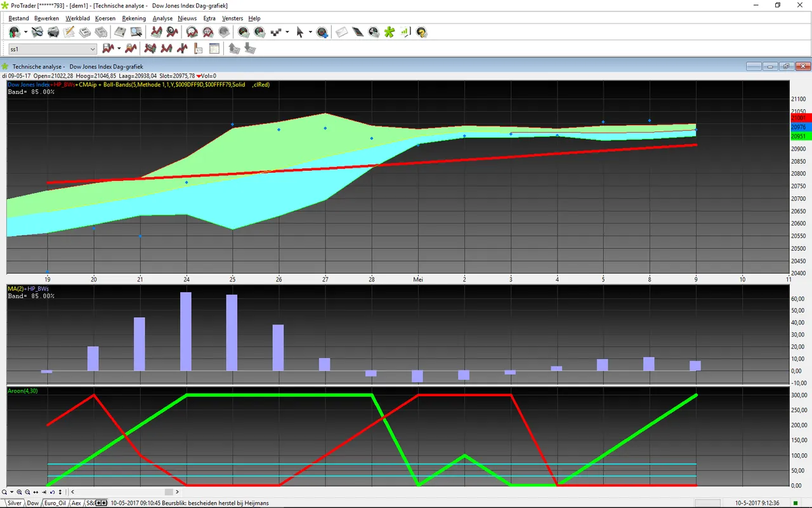Click the gauge with banknotes icon

coord(243,32)
